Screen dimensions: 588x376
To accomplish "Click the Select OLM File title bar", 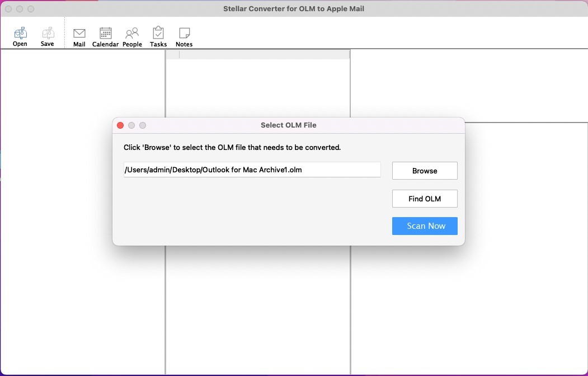I will tap(289, 125).
